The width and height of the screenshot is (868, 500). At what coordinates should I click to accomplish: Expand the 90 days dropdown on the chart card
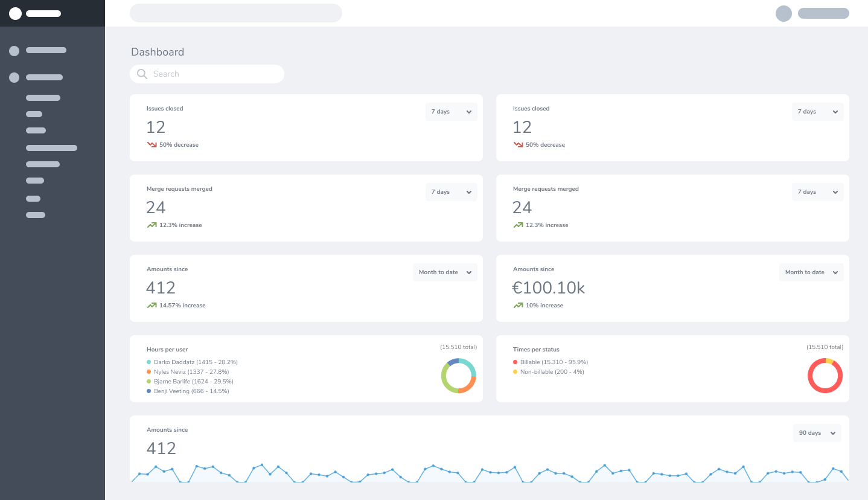(x=817, y=432)
